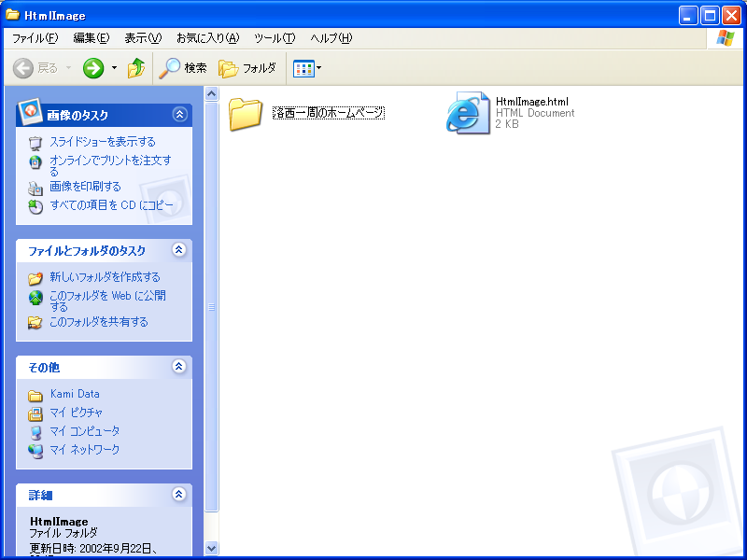The image size is (747, 560).
Task: Click the sidebar scrollbar down arrow
Action: tap(211, 549)
